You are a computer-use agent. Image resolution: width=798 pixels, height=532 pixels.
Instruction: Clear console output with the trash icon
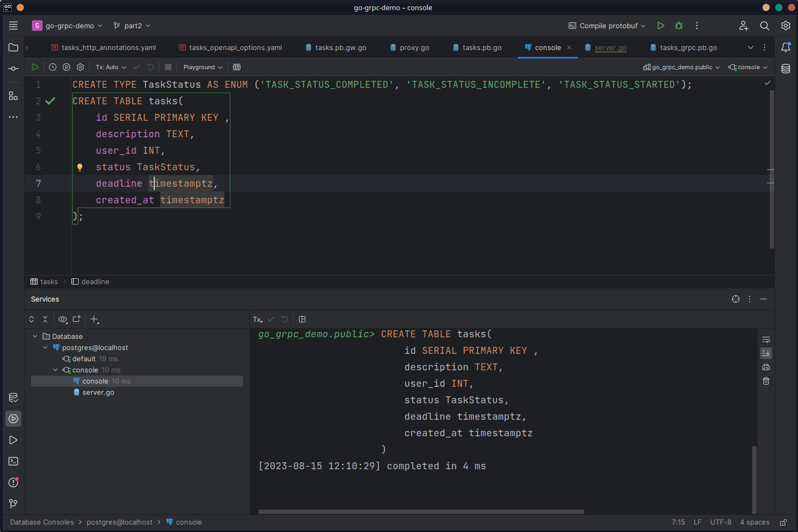pyautogui.click(x=766, y=381)
